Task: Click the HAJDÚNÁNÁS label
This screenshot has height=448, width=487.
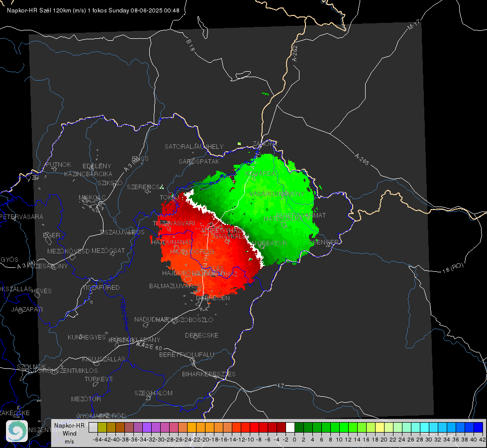Action: tap(172, 242)
